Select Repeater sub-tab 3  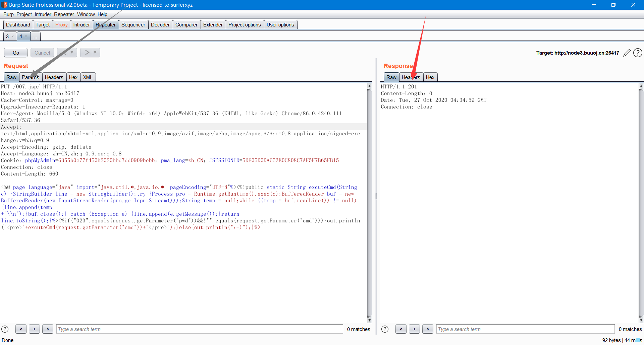tap(7, 37)
